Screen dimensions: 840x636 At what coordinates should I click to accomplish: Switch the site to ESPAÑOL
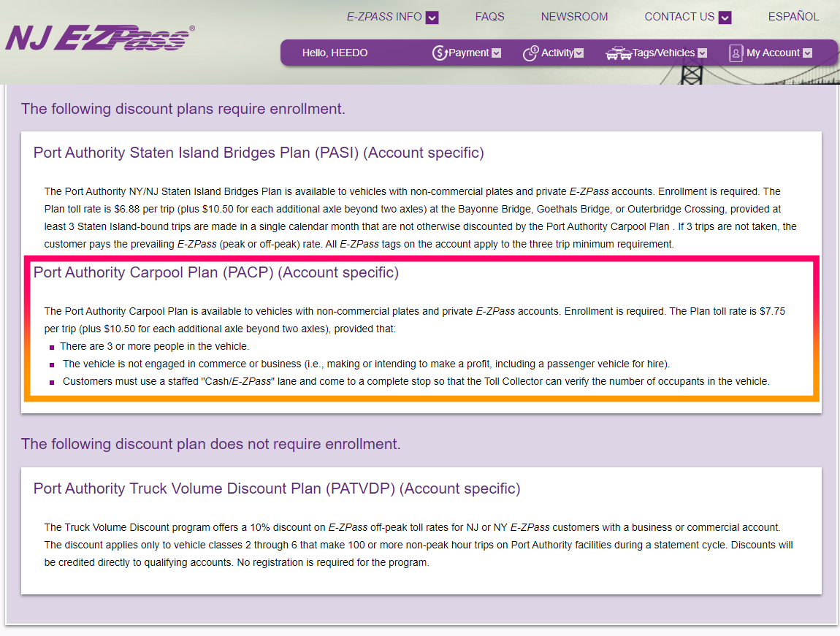pos(793,17)
